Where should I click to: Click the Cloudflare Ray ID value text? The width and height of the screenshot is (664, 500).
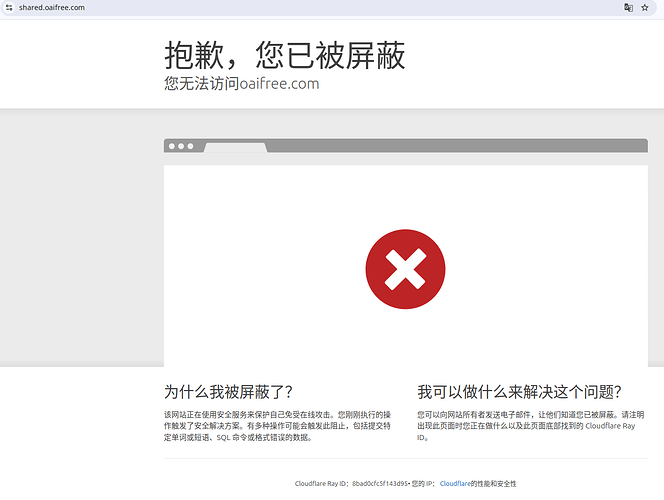click(x=379, y=483)
